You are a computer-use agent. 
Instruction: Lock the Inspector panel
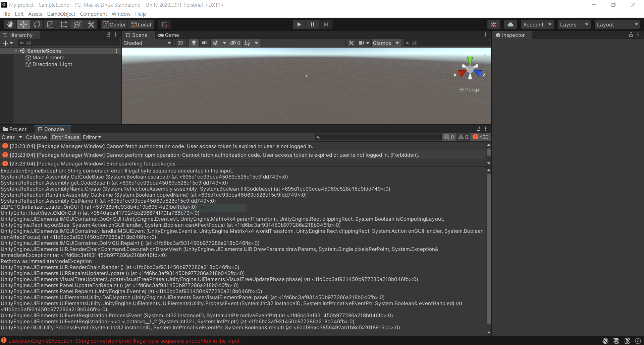pyautogui.click(x=631, y=35)
